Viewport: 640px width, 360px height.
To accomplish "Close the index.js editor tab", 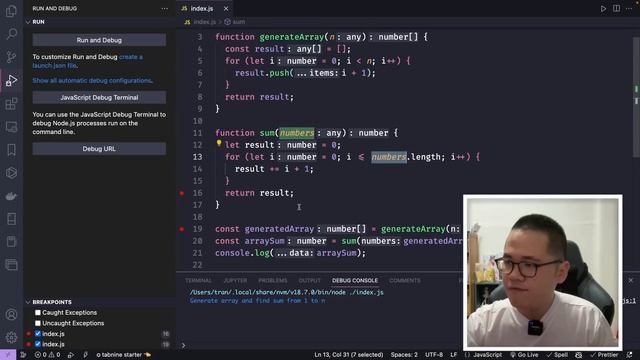I will point(226,9).
